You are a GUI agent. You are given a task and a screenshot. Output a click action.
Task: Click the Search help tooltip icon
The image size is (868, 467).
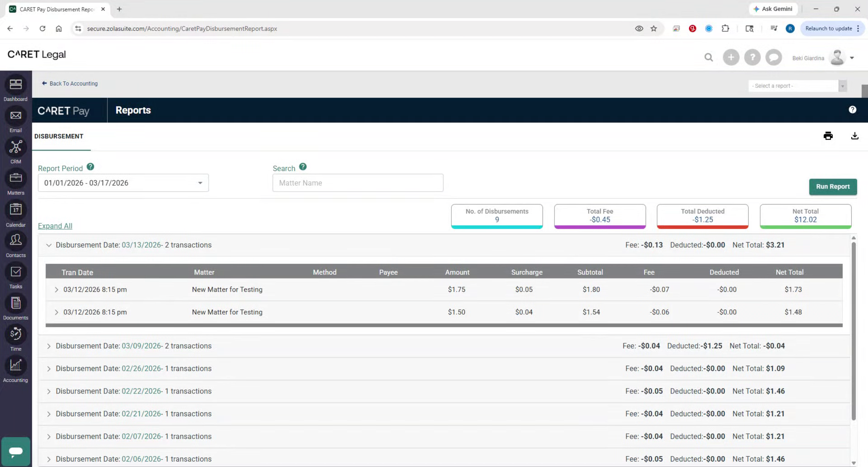(303, 167)
